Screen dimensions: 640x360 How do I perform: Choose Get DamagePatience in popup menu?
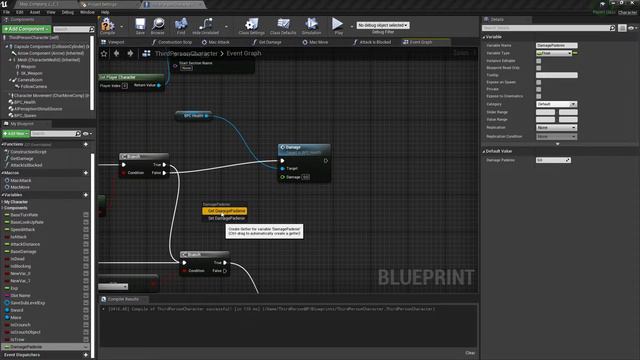click(x=224, y=211)
